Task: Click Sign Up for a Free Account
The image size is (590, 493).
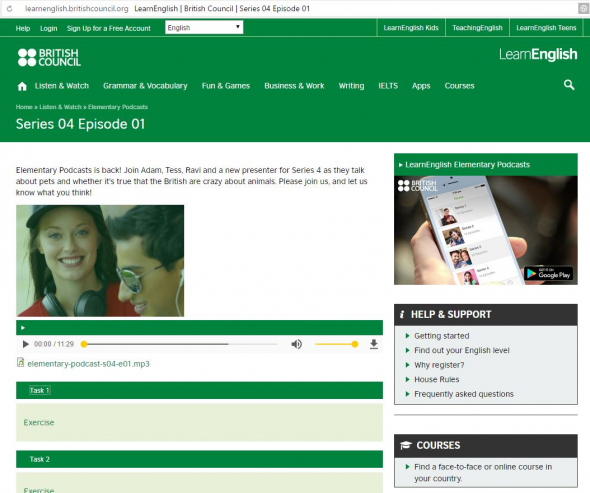Action: [109, 28]
